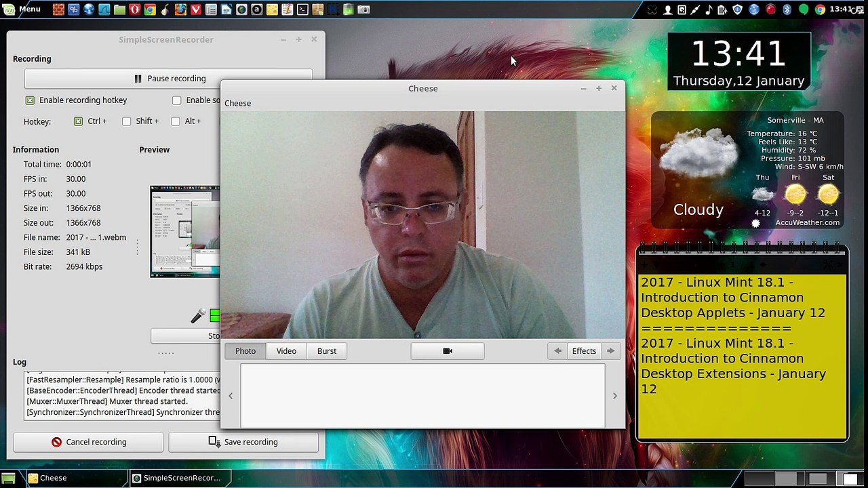The image size is (868, 488).
Task: Switch Cheese to Photo mode
Action: [245, 351]
